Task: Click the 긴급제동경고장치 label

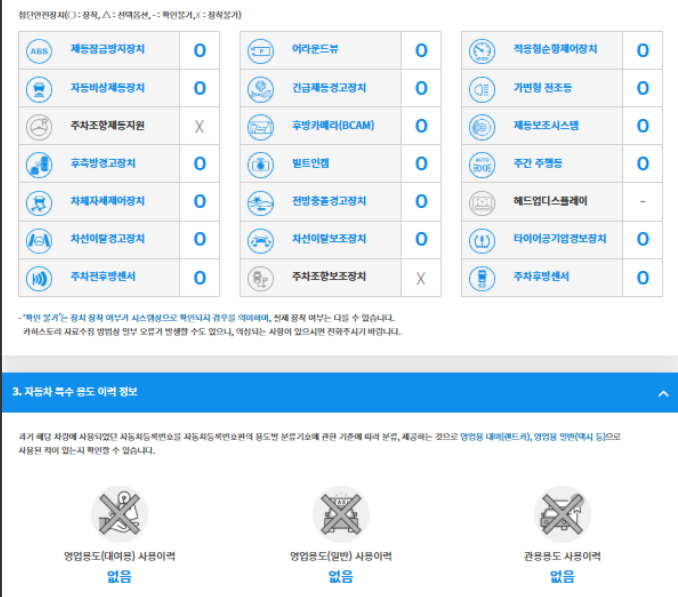Action: pos(329,87)
